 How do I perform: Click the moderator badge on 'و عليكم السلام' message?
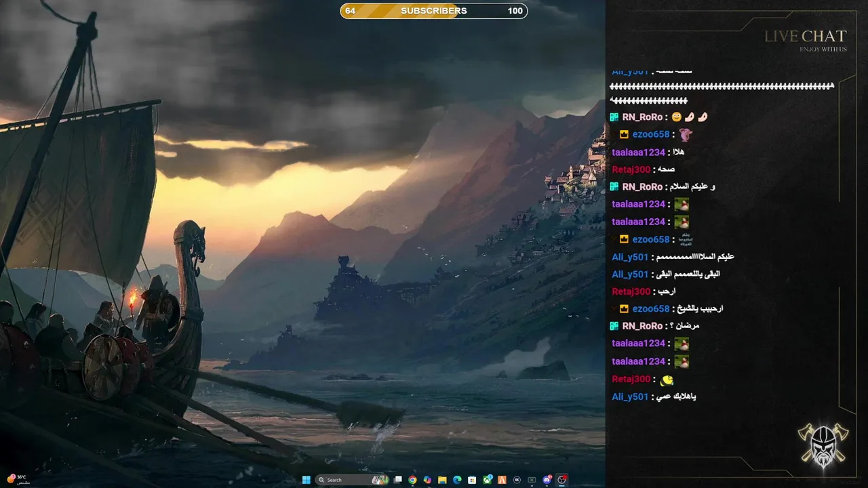(614, 186)
